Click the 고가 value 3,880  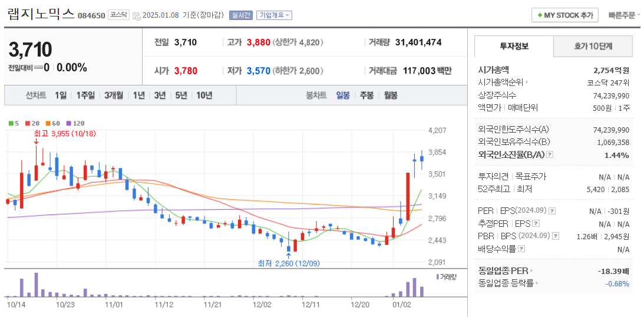[x=258, y=42]
